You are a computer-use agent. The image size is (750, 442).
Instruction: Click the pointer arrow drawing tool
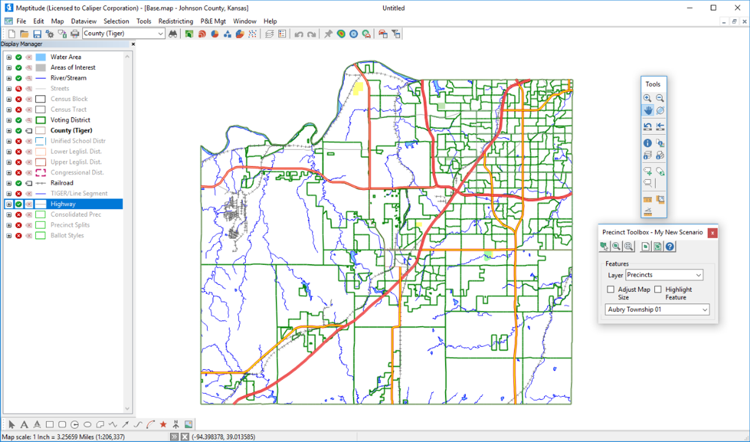(11, 424)
